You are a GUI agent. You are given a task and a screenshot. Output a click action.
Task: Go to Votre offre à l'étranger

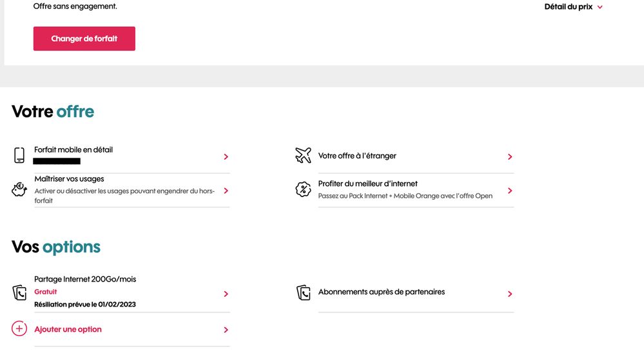pos(357,156)
